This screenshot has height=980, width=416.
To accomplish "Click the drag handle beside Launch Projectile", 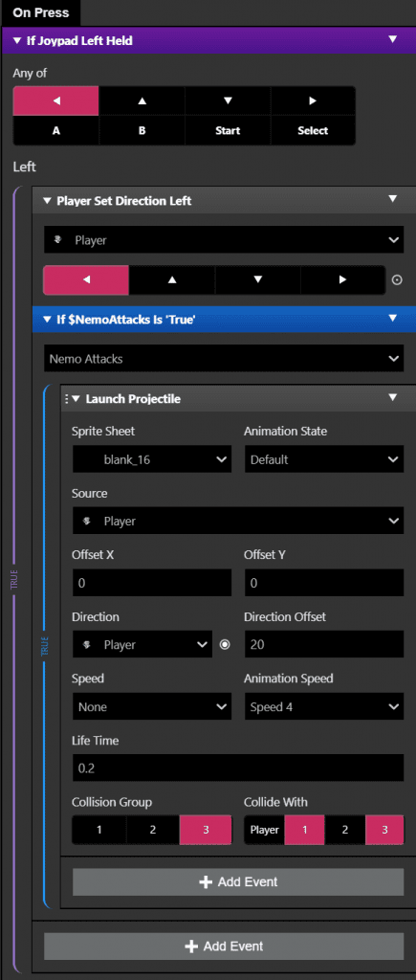I will coord(66,399).
